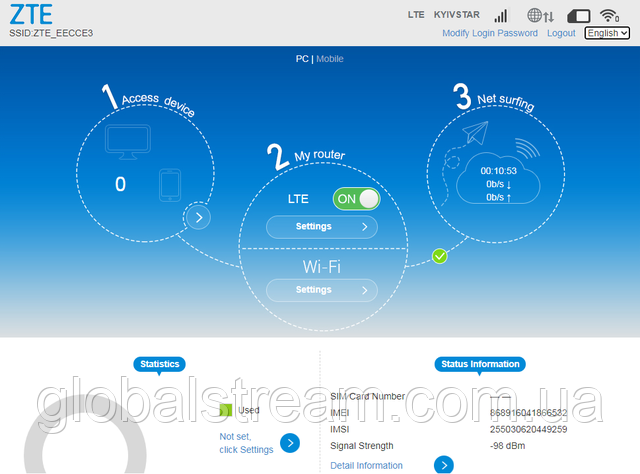Click the KYIVSTAR operator name
This screenshot has width=640, height=474.
point(456,15)
